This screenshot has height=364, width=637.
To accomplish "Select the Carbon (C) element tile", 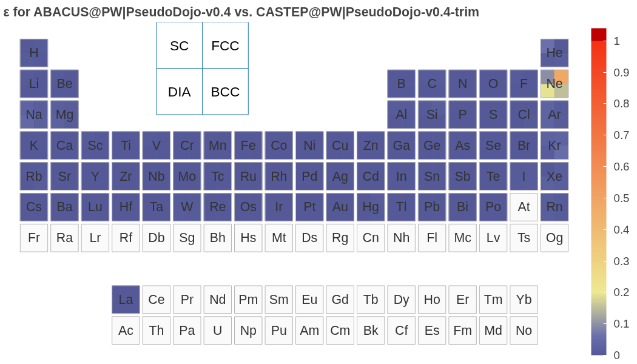I will [x=432, y=84].
